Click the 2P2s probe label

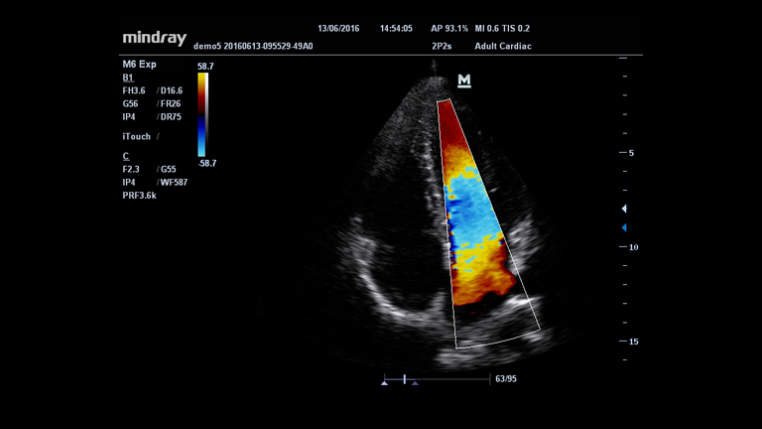pyautogui.click(x=443, y=47)
